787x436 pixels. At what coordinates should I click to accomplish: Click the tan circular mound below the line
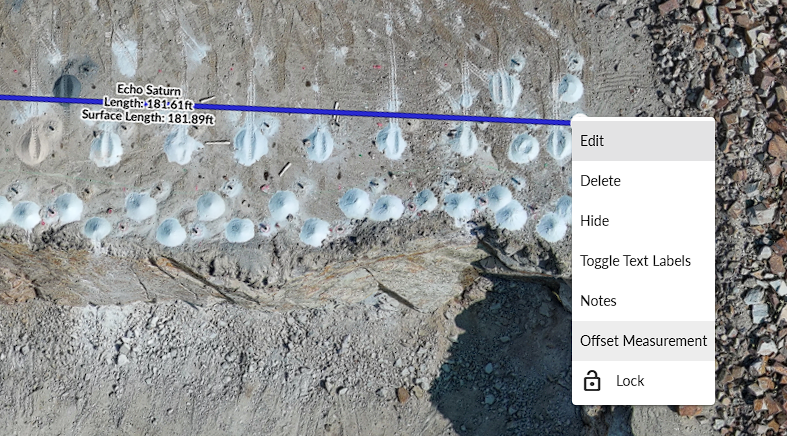(36, 141)
